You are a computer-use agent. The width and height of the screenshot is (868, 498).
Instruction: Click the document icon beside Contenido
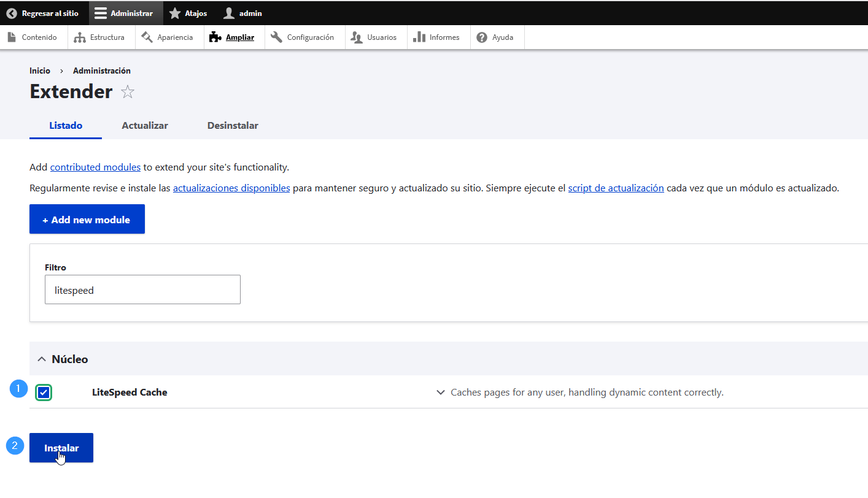(x=12, y=37)
